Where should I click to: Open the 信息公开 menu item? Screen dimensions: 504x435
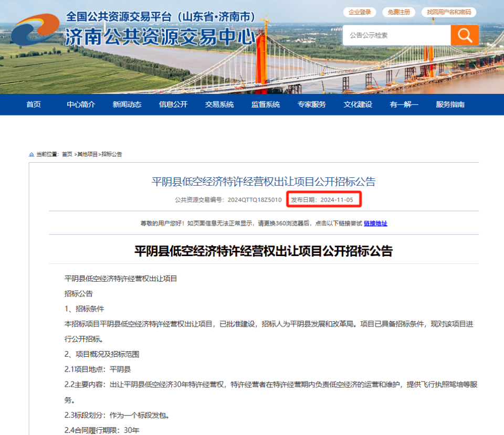(x=173, y=104)
